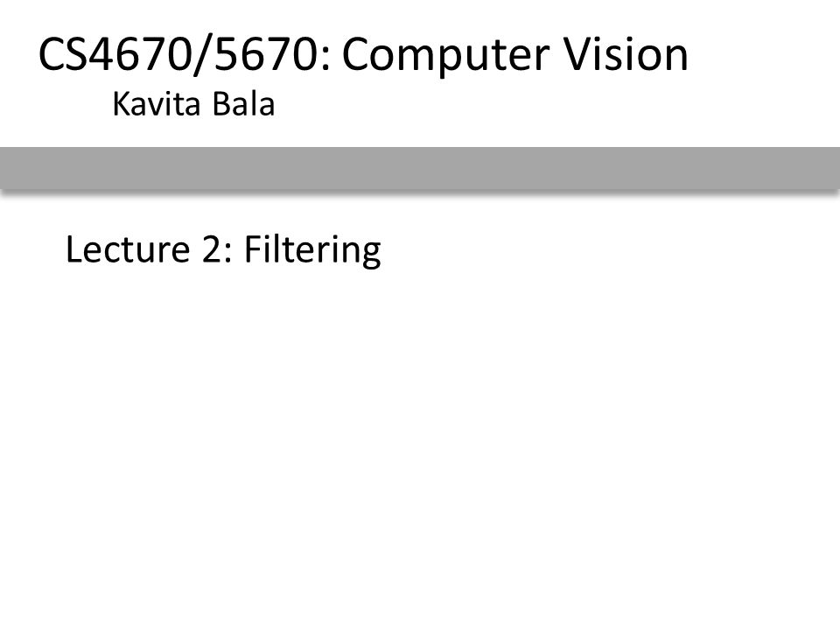Click the letter L in Lecture

click(73, 249)
